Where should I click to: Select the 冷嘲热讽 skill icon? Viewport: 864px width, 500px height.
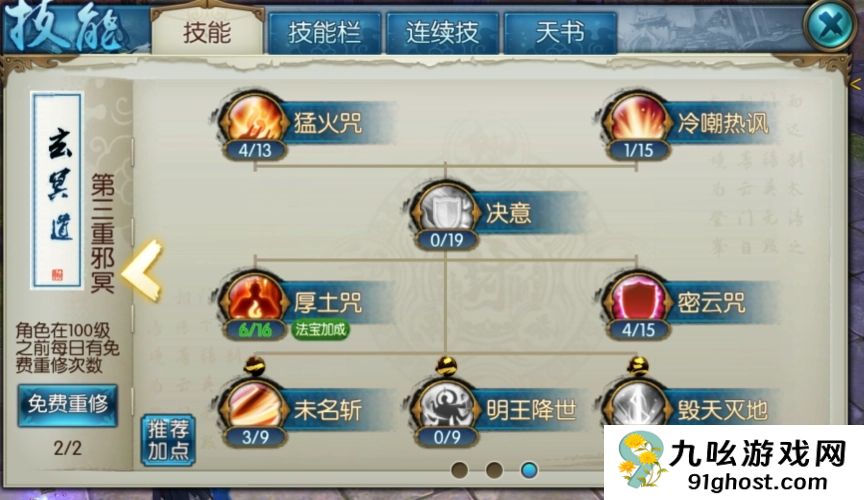click(x=638, y=120)
